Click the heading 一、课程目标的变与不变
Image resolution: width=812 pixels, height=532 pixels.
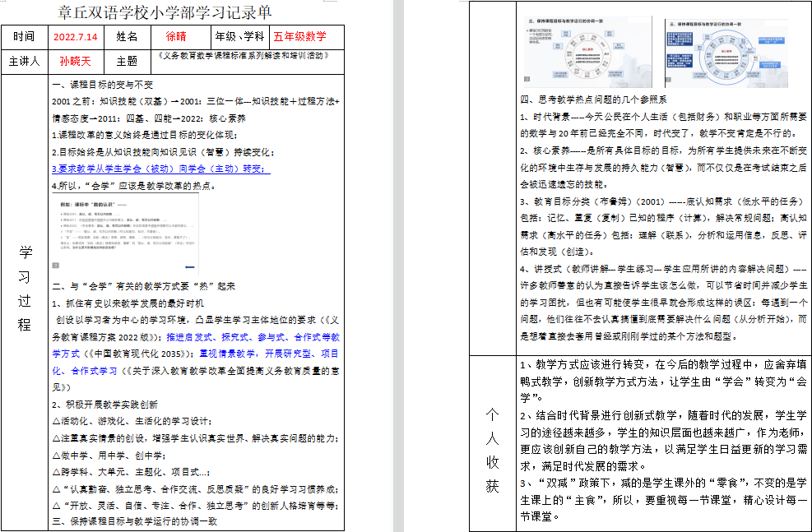[102, 85]
